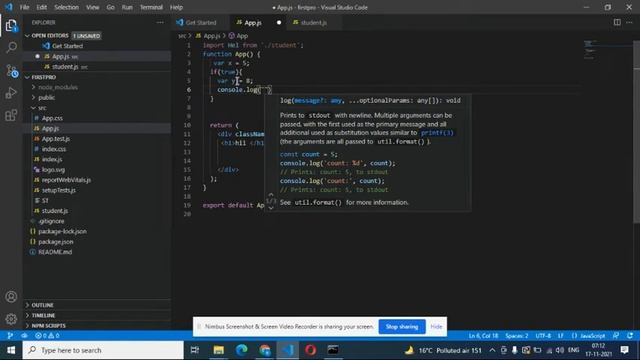Click Stop sharing button

(402, 327)
